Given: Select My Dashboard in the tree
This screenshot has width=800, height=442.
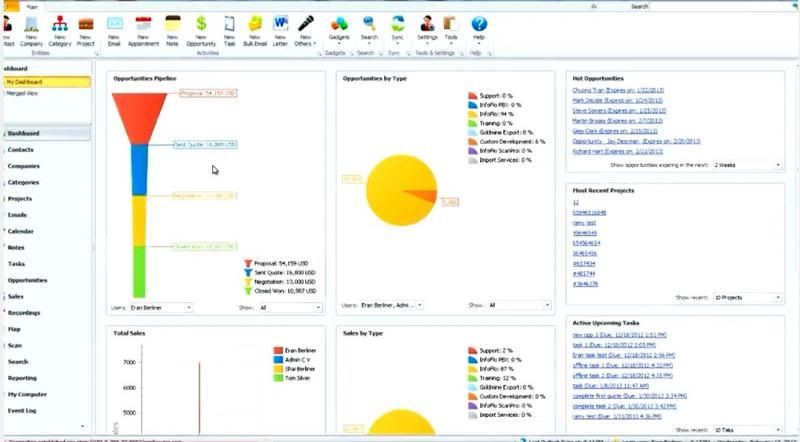Looking at the screenshot, I should click(47, 82).
